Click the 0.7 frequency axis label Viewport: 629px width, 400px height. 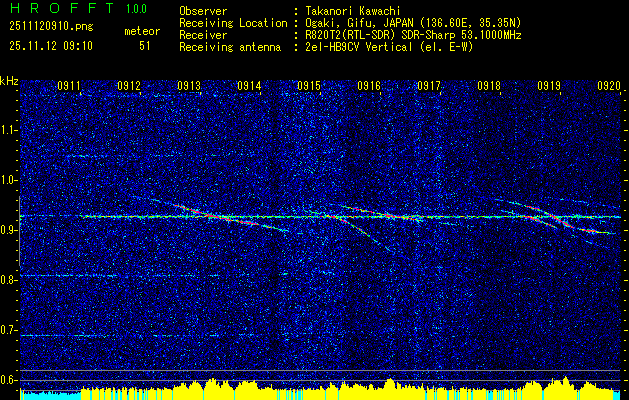[9, 330]
